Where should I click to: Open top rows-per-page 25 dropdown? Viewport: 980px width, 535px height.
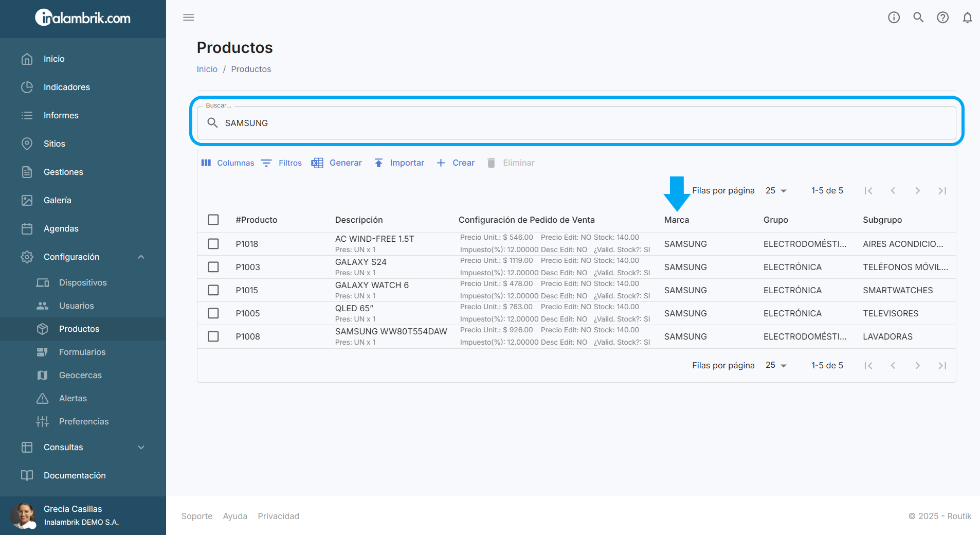pyautogui.click(x=776, y=190)
